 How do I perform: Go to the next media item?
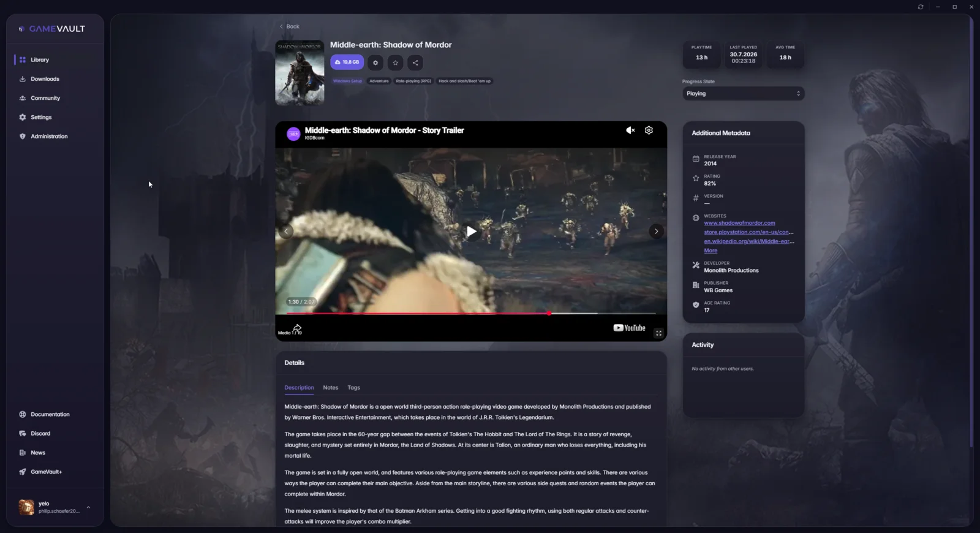pyautogui.click(x=656, y=231)
